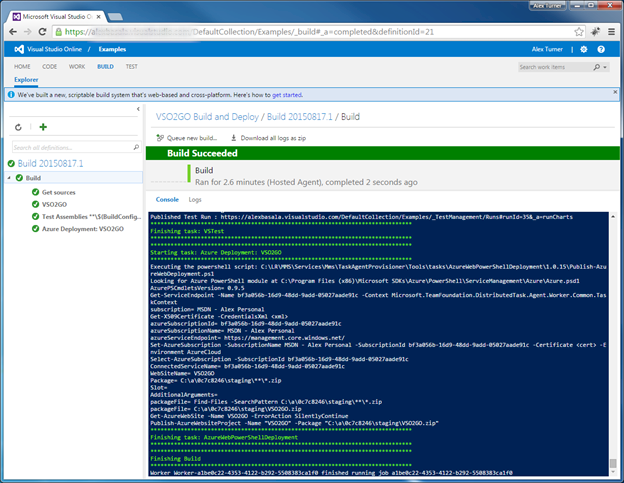Click the Queue new build icon
Screen dimensions: 624x483
[x=160, y=138]
